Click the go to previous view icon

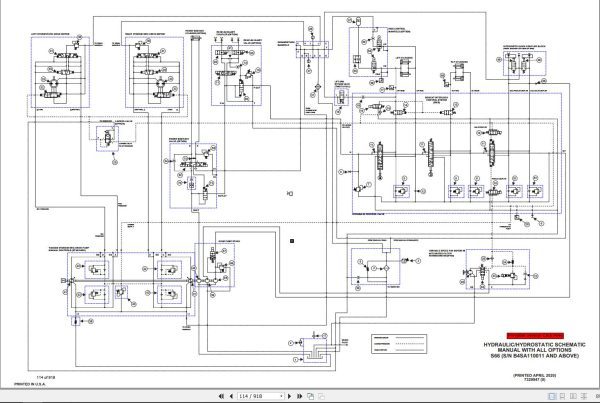[310, 396]
